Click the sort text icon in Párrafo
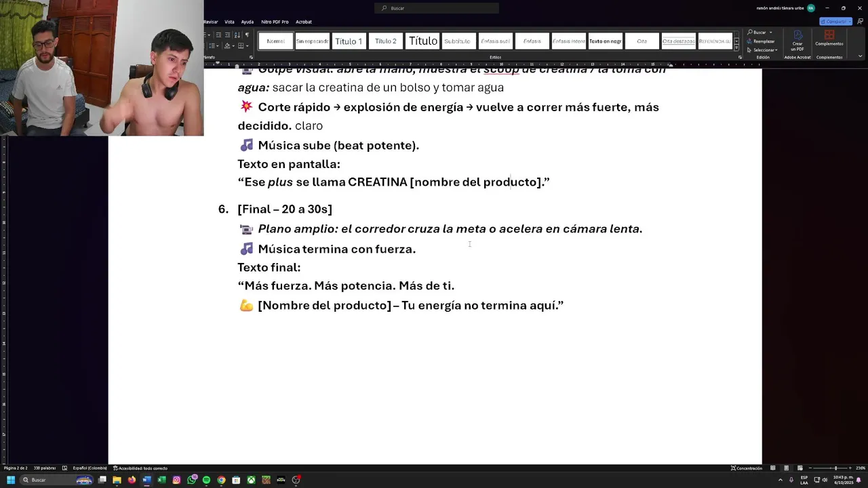The image size is (868, 488). point(237,35)
